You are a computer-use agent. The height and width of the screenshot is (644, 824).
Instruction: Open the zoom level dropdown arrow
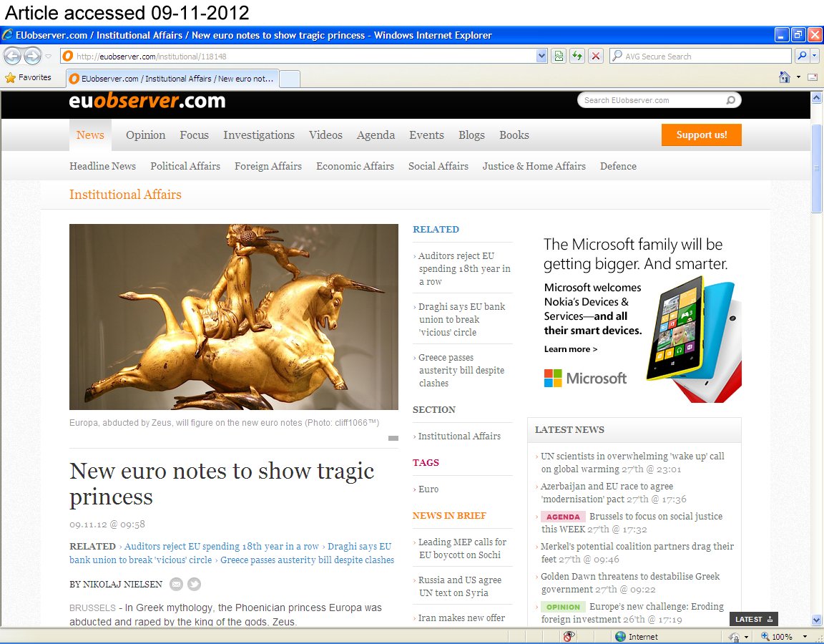[x=805, y=636]
